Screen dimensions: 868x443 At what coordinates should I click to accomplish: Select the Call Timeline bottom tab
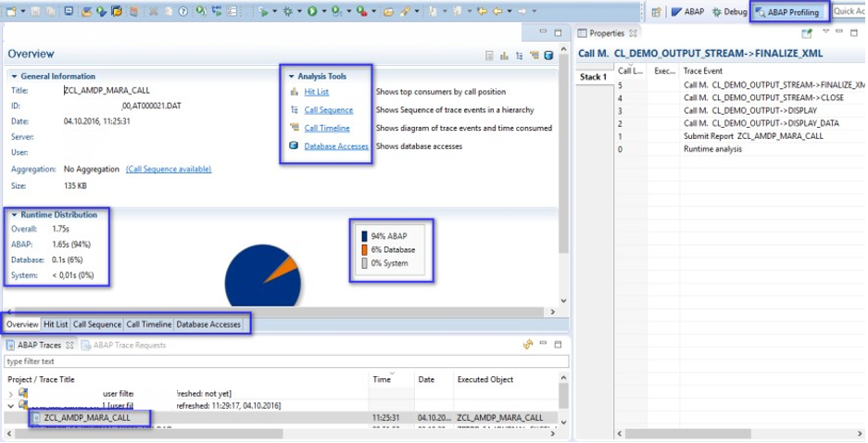coord(148,324)
